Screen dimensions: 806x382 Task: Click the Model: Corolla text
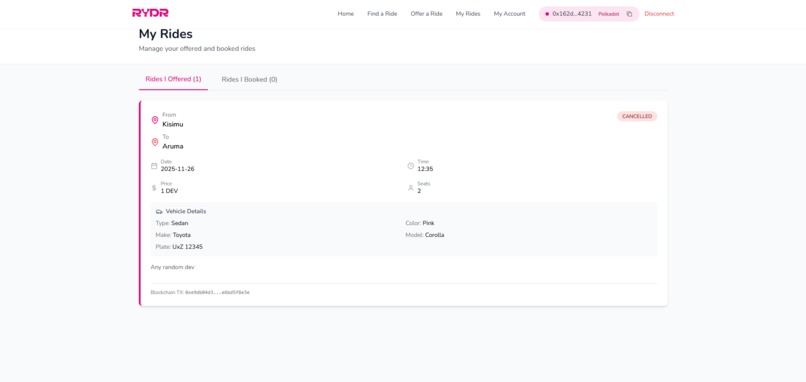click(425, 235)
